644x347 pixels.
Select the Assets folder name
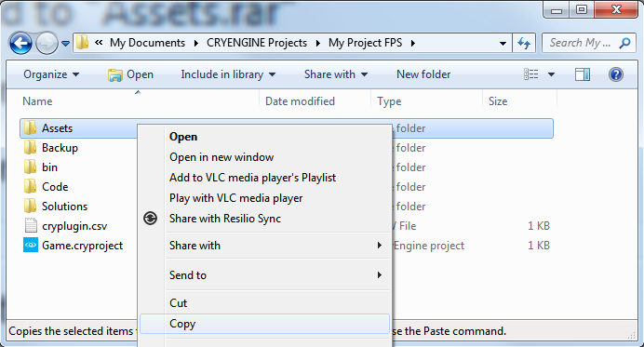(x=57, y=128)
